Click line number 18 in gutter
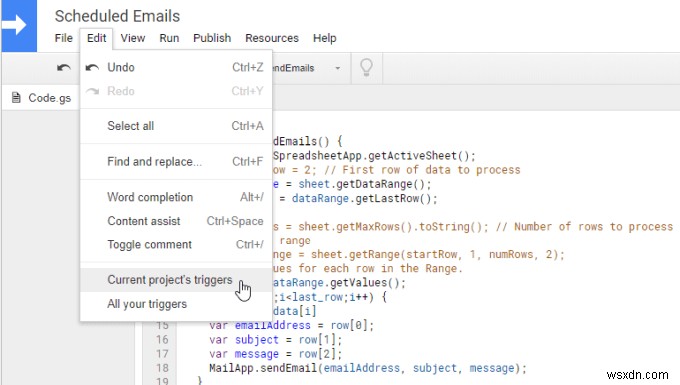Image resolution: width=680 pixels, height=385 pixels. coord(162,368)
